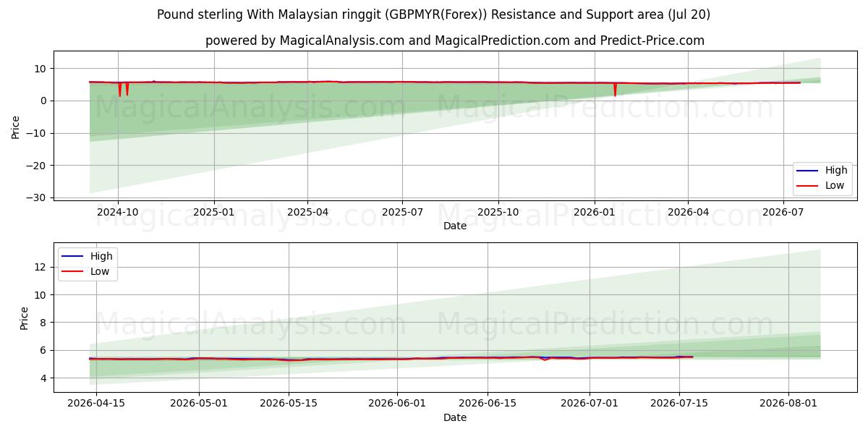The height and width of the screenshot is (434, 868).
Task: Click the '2026-06-15' date tick on the bottom chart
Action: [487, 404]
